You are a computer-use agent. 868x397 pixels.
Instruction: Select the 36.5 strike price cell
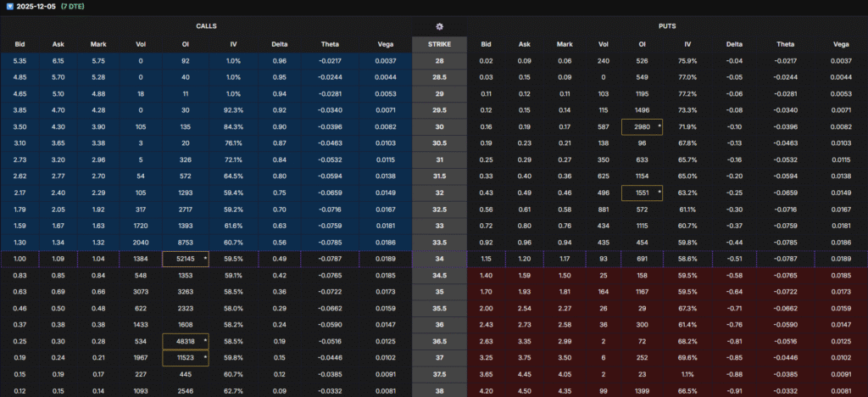point(439,340)
